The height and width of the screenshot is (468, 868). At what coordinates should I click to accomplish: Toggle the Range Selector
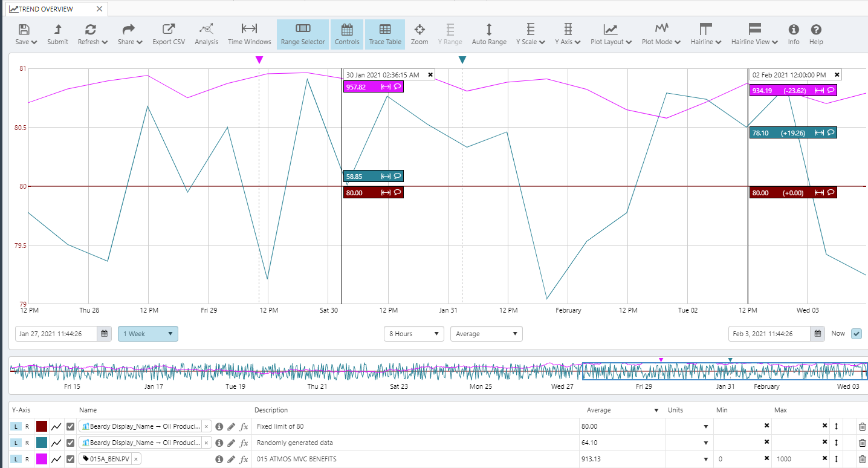(x=303, y=34)
